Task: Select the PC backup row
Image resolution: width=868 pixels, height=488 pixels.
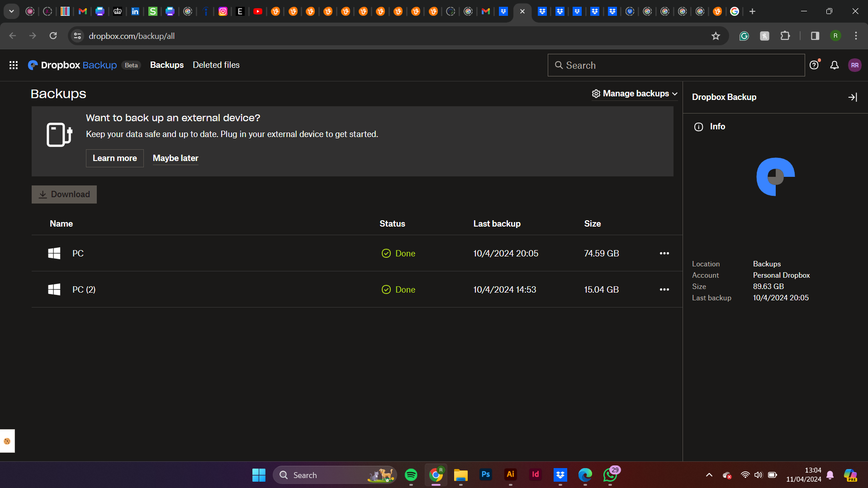Action: [x=357, y=253]
